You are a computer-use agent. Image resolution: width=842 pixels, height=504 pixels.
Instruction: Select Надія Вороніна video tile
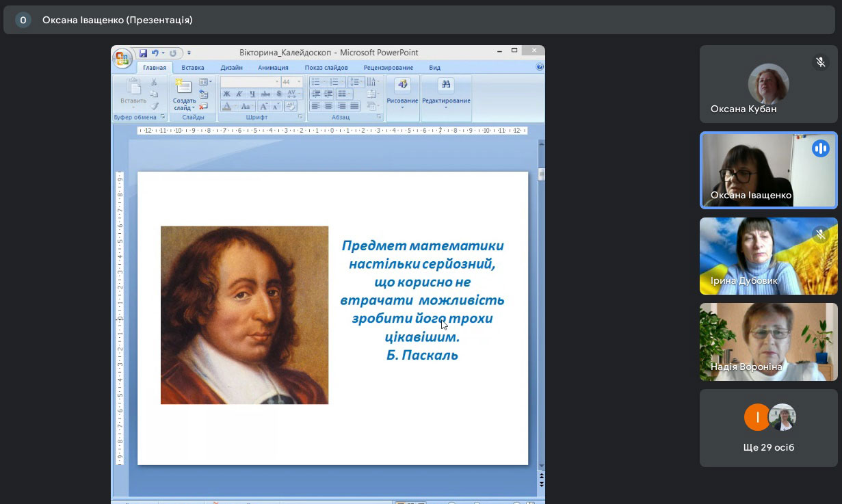pos(768,342)
